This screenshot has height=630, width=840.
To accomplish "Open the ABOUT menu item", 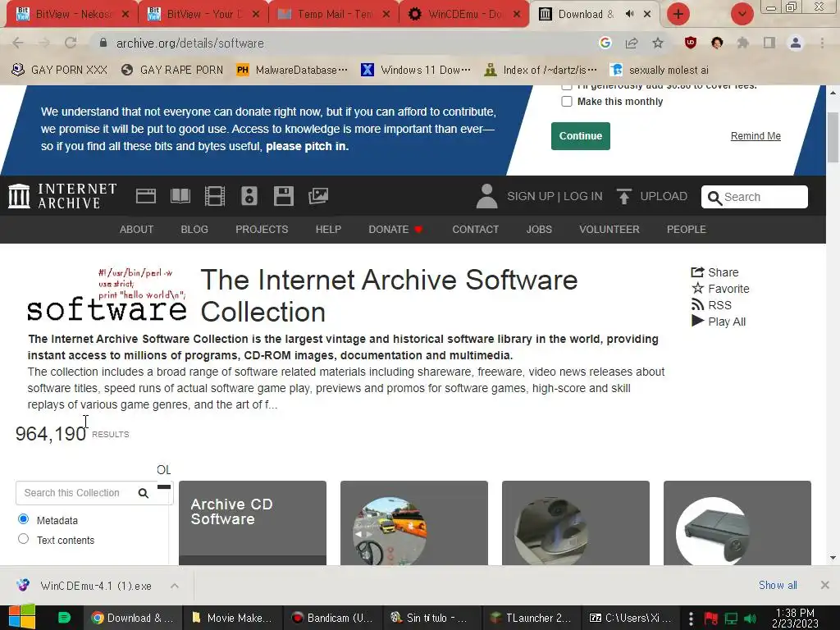I will pyautogui.click(x=137, y=230).
